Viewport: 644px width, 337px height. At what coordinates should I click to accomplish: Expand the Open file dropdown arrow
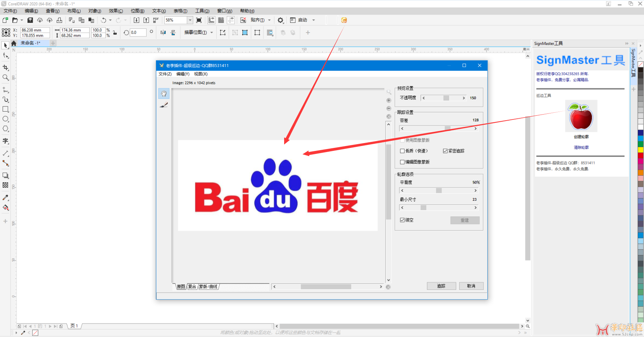tap(22, 20)
